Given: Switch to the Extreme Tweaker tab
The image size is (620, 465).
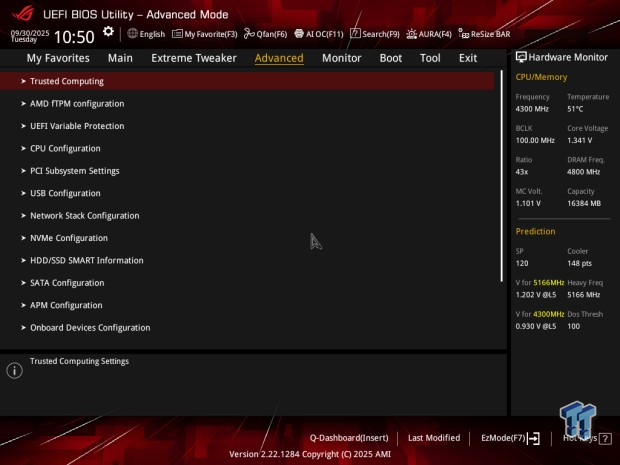Looking at the screenshot, I should pos(194,58).
